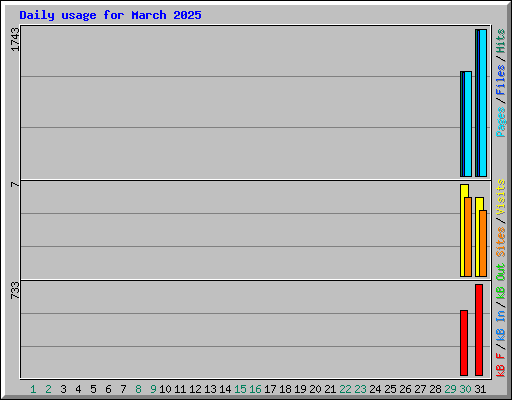This screenshot has width=512, height=400.
Task: Click the blue "Files" legend label
Action: pos(501,79)
